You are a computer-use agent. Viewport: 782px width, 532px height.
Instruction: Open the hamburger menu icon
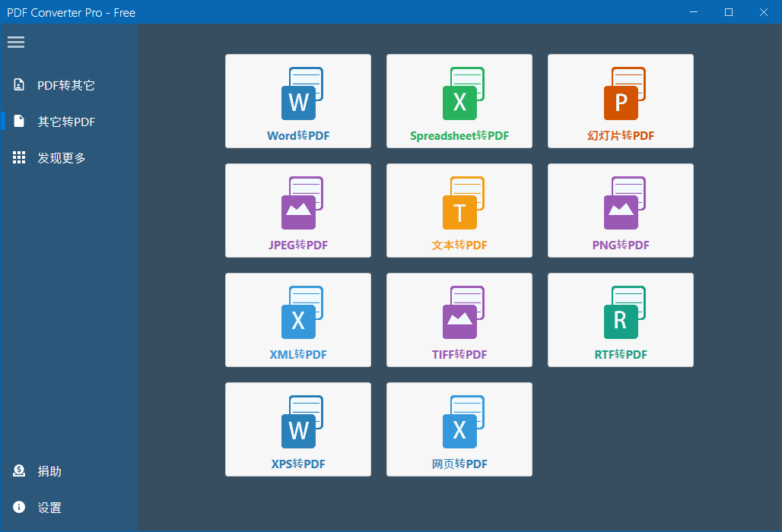point(16,42)
